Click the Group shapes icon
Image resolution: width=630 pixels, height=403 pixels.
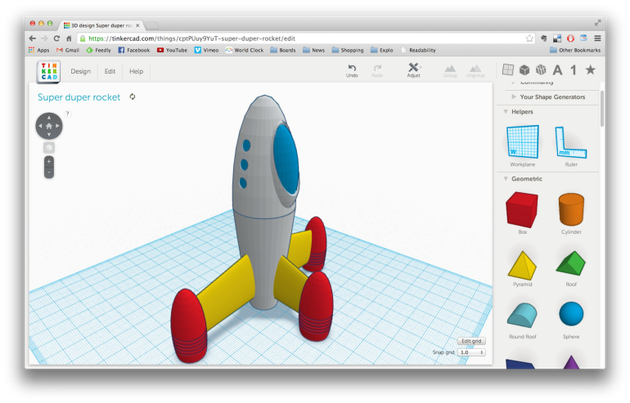coord(450,71)
